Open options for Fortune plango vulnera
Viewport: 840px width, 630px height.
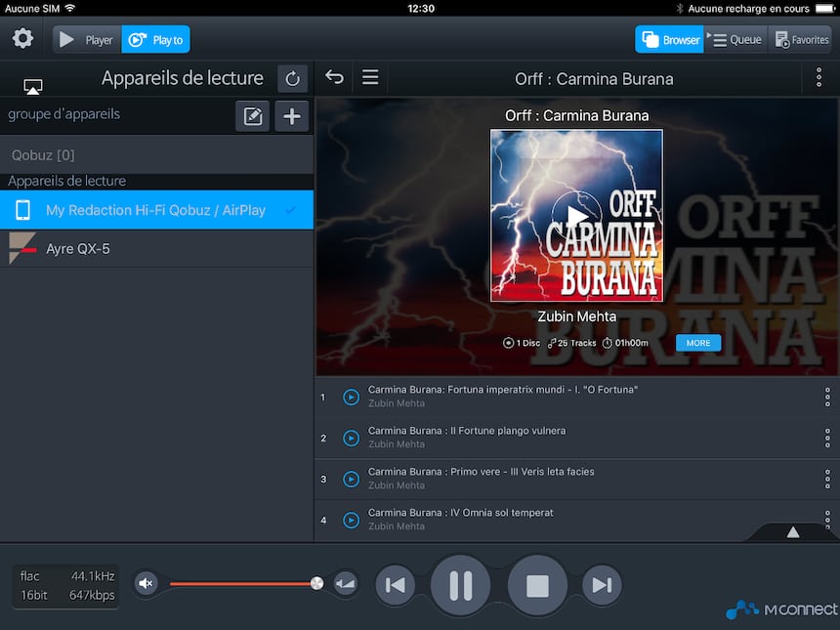pyautogui.click(x=827, y=439)
